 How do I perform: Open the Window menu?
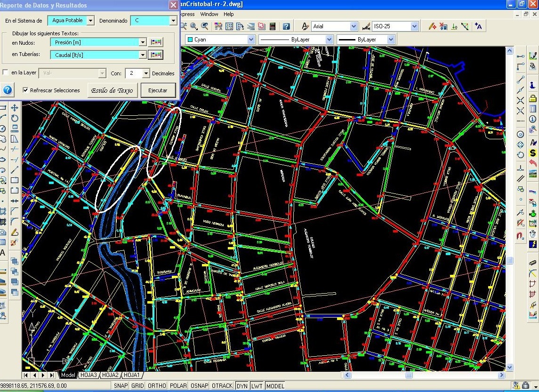(x=209, y=14)
